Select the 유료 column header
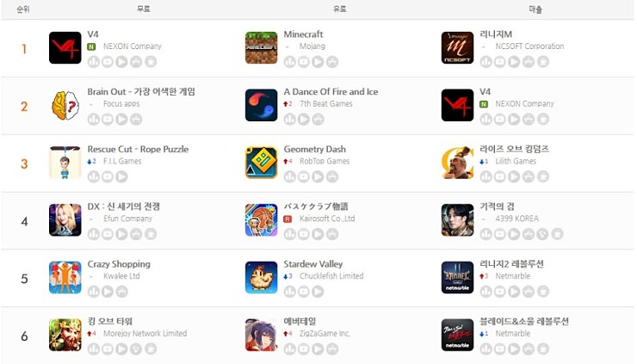 point(340,9)
